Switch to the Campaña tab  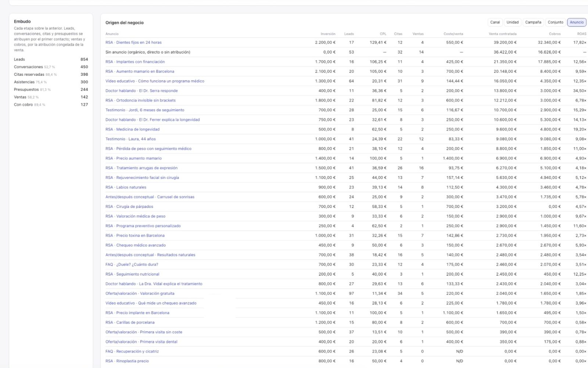(x=533, y=22)
